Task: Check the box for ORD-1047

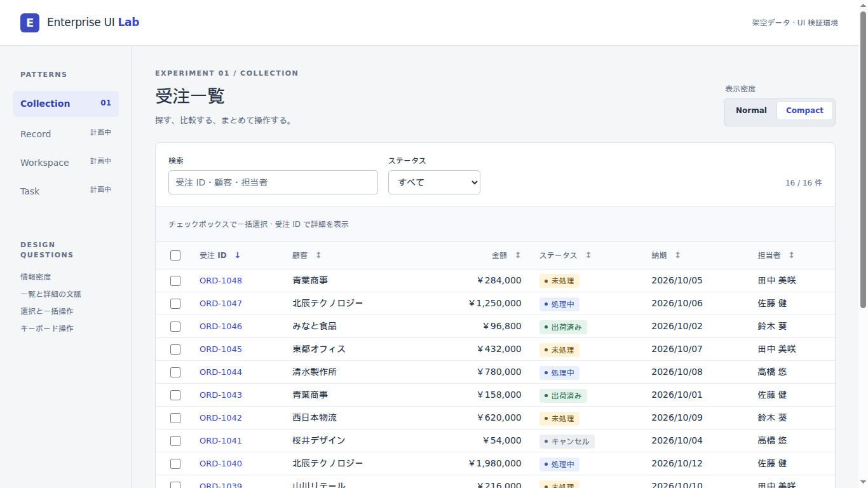Action: (x=175, y=304)
